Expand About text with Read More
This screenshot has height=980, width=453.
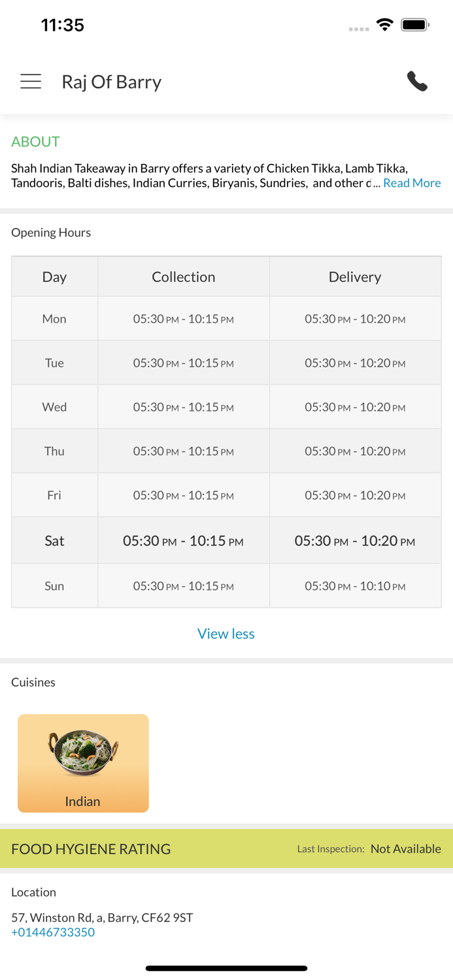tap(412, 183)
